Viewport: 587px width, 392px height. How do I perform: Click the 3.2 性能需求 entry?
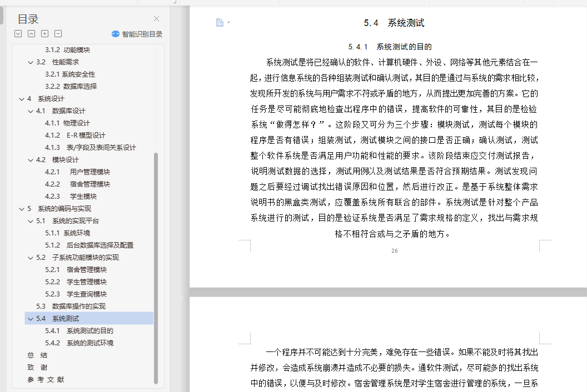pyautogui.click(x=57, y=62)
